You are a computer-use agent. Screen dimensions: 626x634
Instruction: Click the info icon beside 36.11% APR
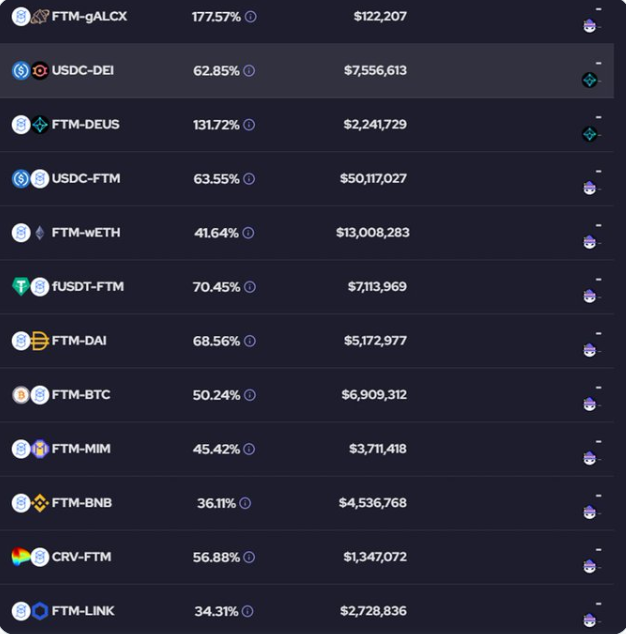[x=245, y=503]
